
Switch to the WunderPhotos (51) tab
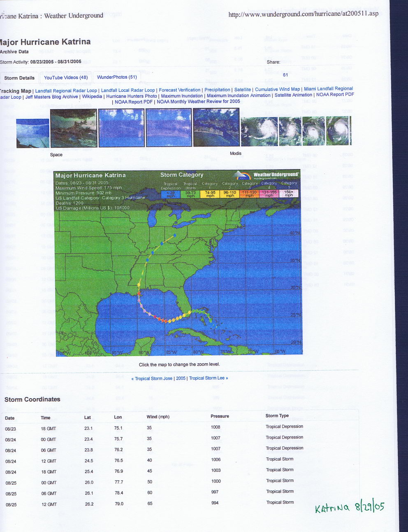[117, 77]
